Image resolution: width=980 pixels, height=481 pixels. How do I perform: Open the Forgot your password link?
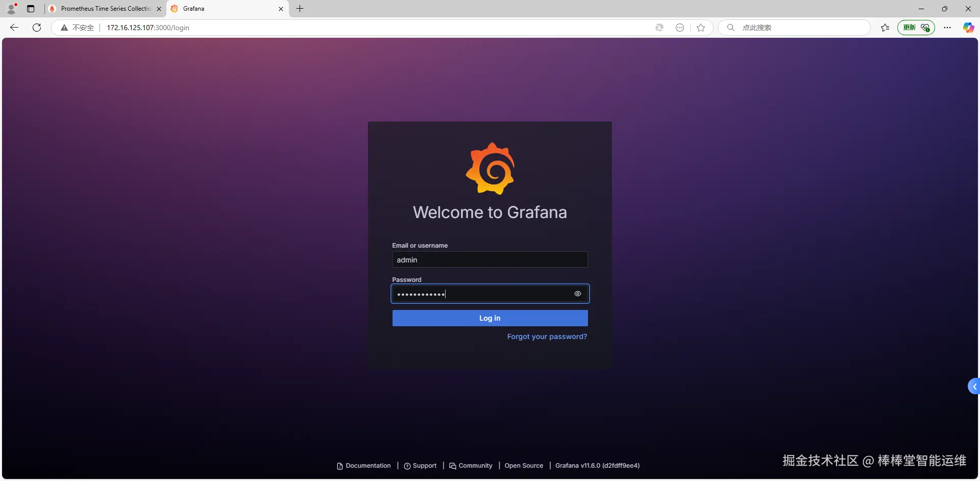click(x=547, y=336)
